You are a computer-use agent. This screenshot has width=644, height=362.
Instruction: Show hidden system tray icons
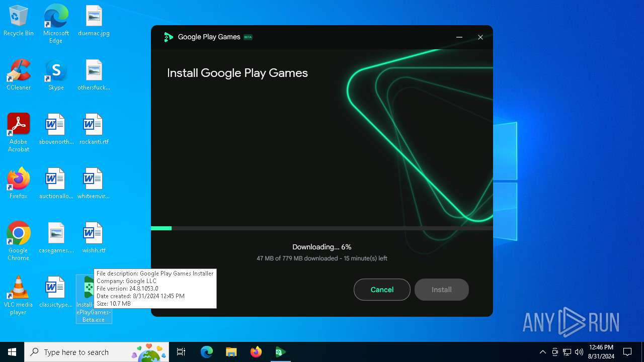[x=542, y=352]
